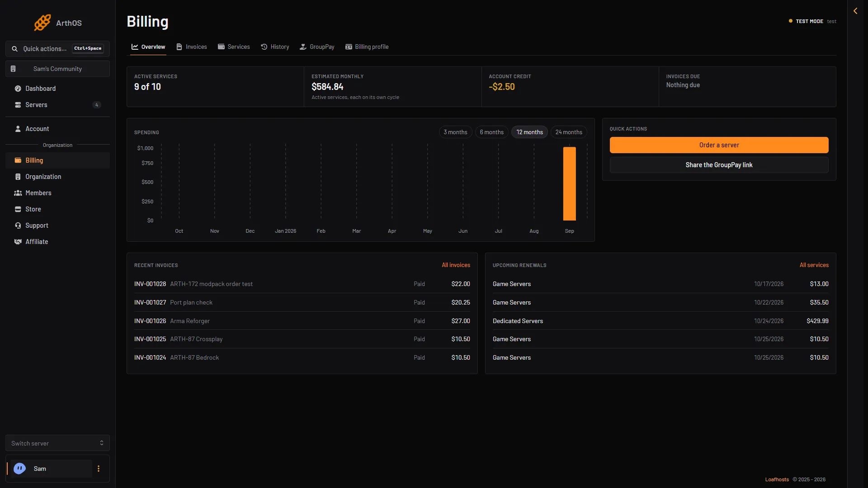Click Sam's round avatar icon
The image size is (868, 488).
click(x=19, y=469)
